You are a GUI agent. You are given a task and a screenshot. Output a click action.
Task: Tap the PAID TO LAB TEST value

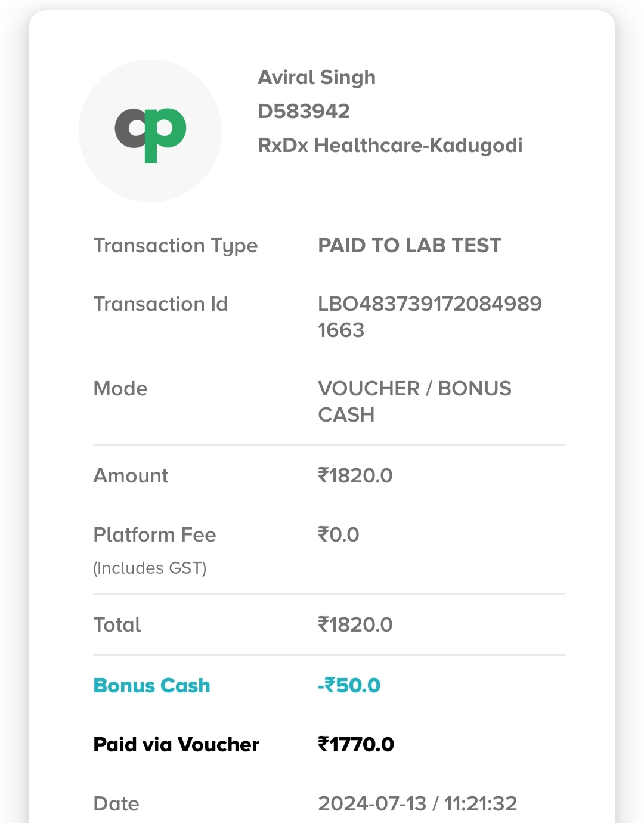410,245
